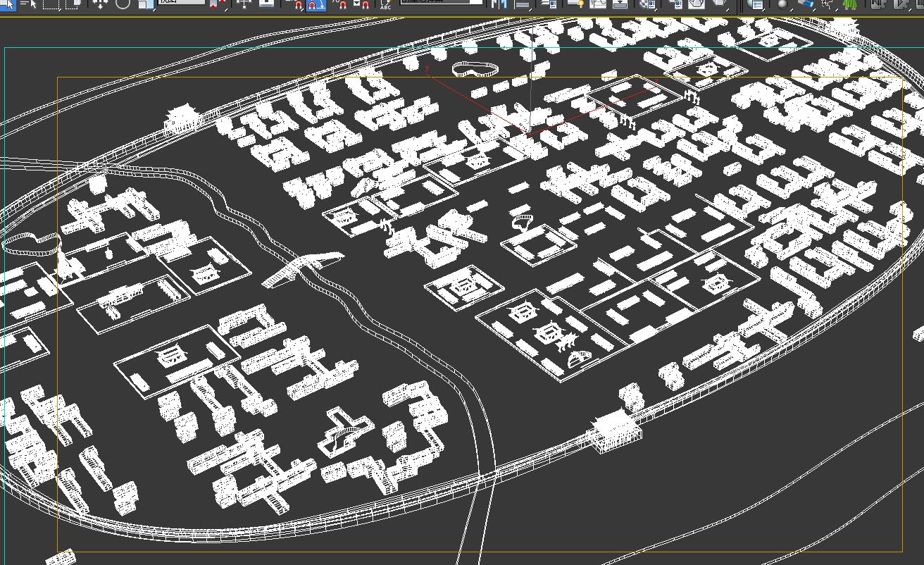Open the Named Selection Sets combo box

(x=442, y=2)
